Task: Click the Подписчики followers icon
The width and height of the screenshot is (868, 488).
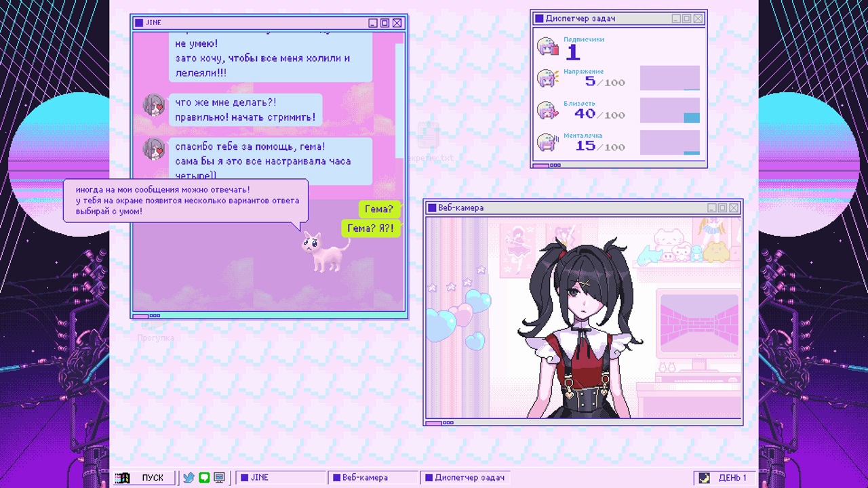Action: tap(547, 47)
